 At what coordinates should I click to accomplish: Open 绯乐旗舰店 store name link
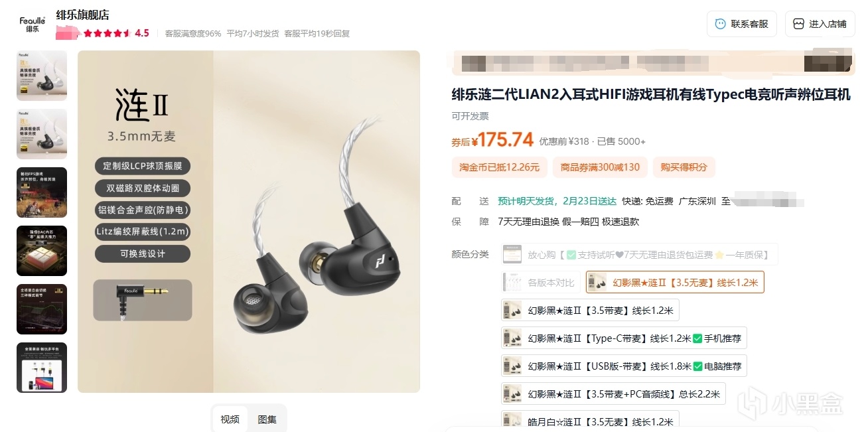(83, 15)
